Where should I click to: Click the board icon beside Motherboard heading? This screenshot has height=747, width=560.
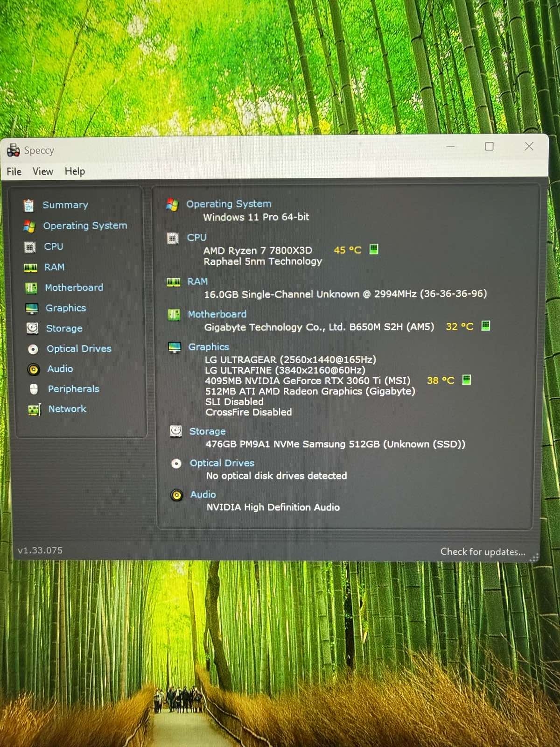click(x=174, y=315)
